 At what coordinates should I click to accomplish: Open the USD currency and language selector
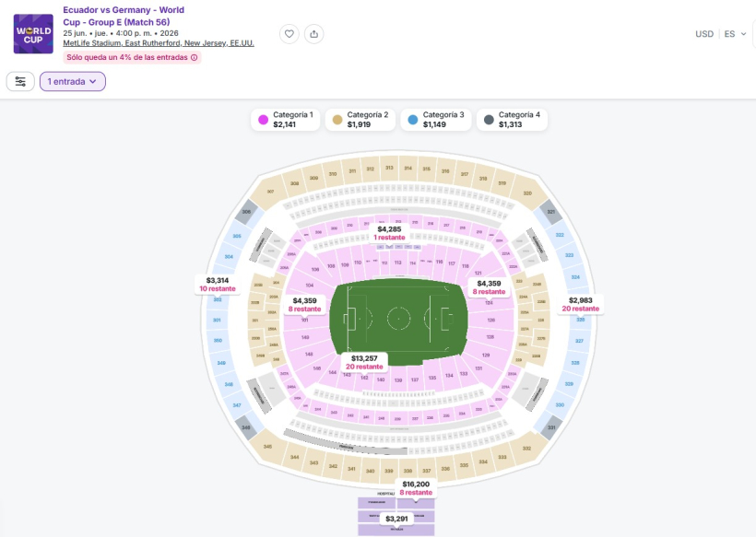pyautogui.click(x=704, y=34)
